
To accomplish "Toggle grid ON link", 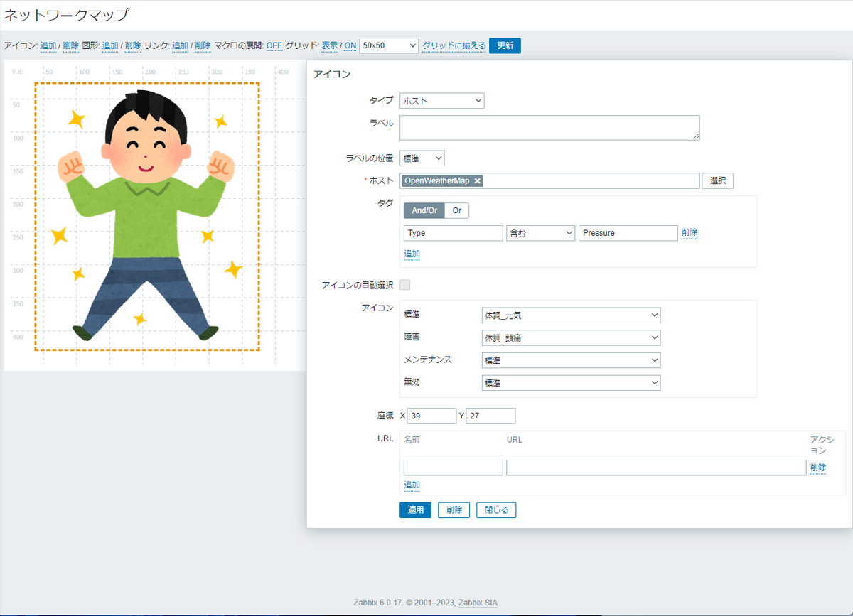I will tap(350, 45).
